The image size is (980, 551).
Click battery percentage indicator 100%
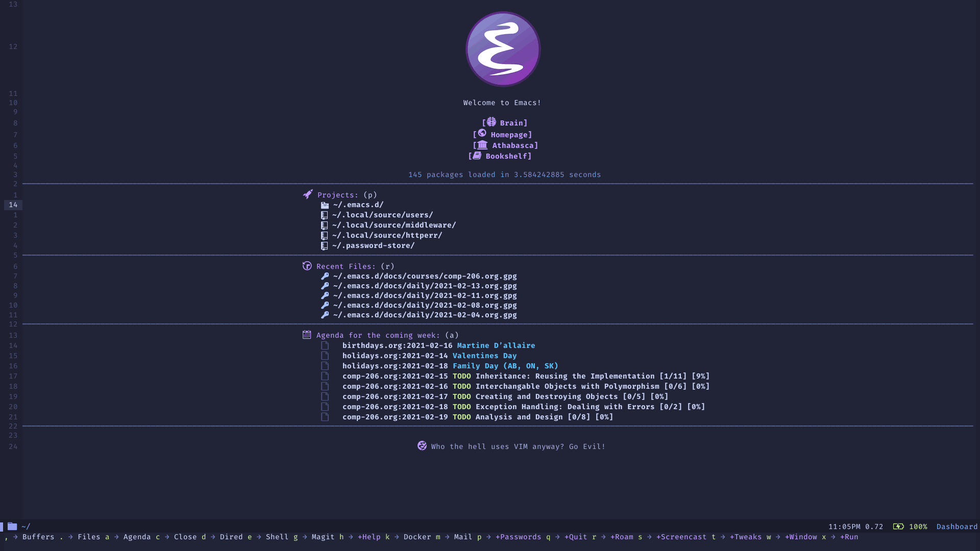coord(917,526)
